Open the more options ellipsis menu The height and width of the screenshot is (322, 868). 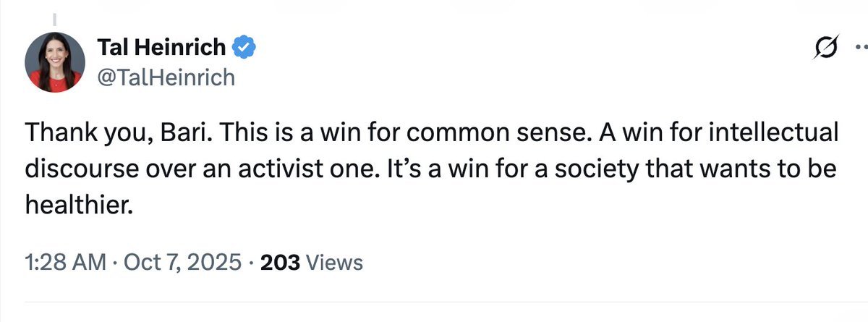tap(861, 50)
